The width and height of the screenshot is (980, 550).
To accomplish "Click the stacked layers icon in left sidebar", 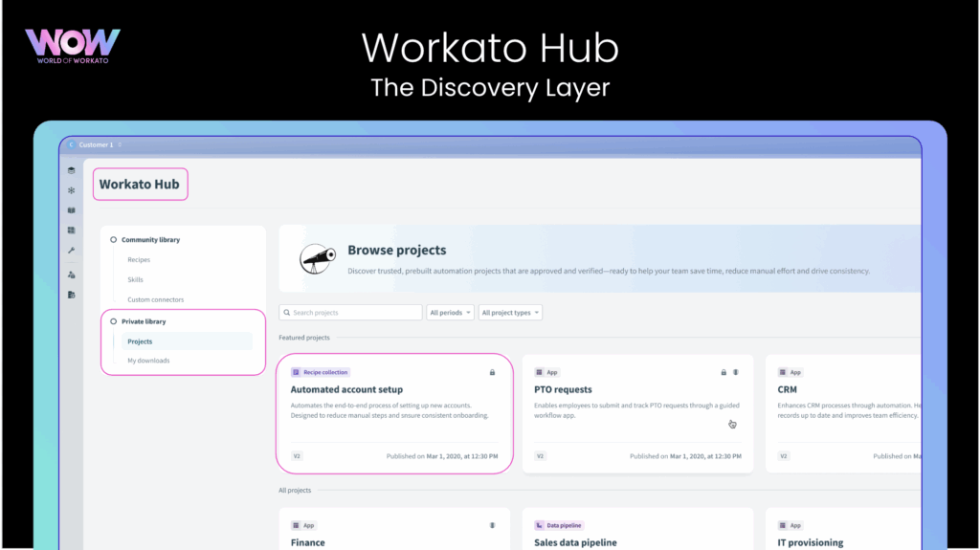I will [x=71, y=170].
